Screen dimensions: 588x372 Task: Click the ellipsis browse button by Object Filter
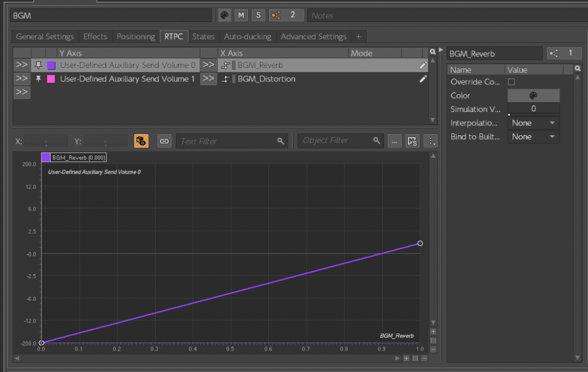click(x=395, y=141)
